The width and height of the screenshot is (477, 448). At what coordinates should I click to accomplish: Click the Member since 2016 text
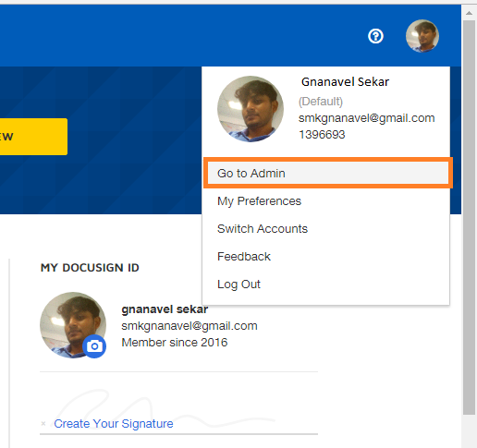click(175, 343)
